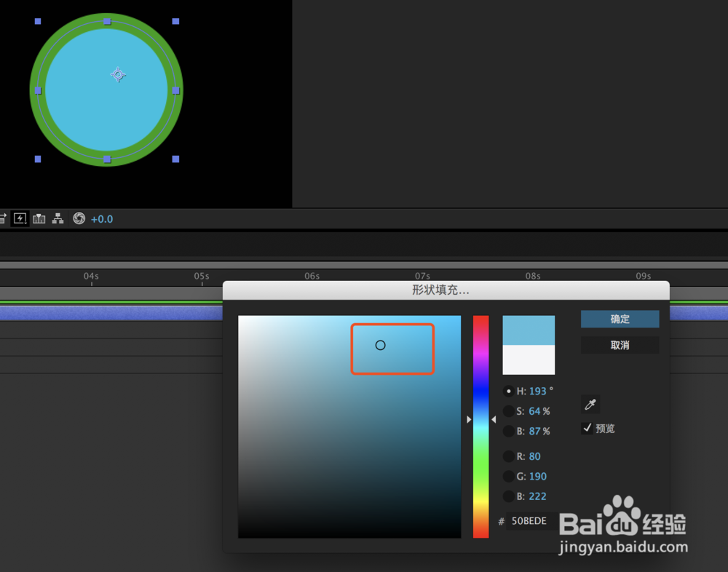This screenshot has height=572, width=728.
Task: Click the red value 80
Action: click(x=534, y=456)
